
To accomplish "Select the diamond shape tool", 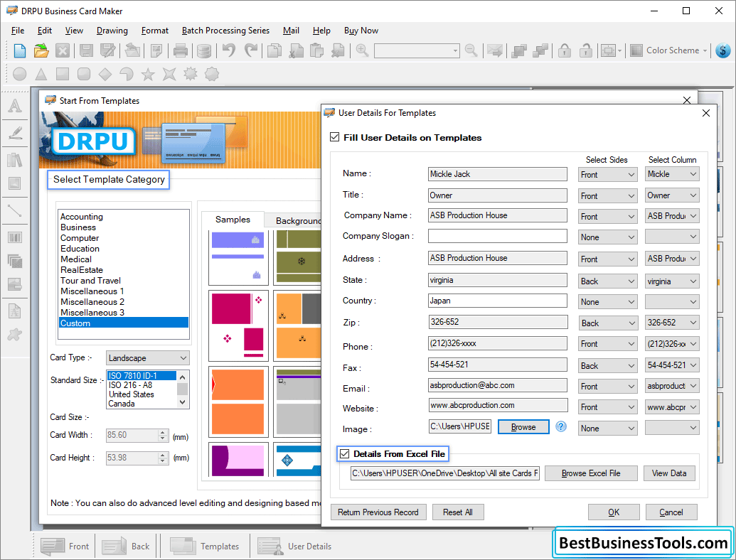I will point(105,74).
